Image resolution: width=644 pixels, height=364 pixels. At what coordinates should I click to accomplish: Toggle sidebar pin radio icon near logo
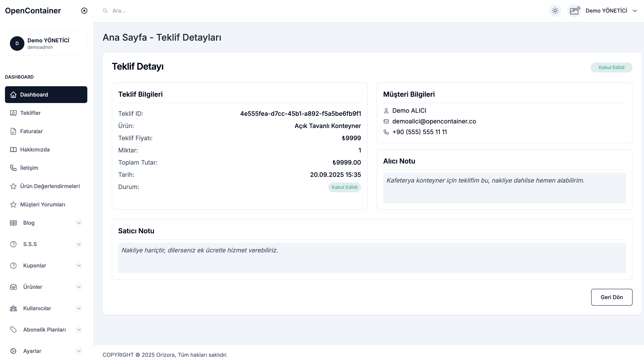[x=84, y=11]
